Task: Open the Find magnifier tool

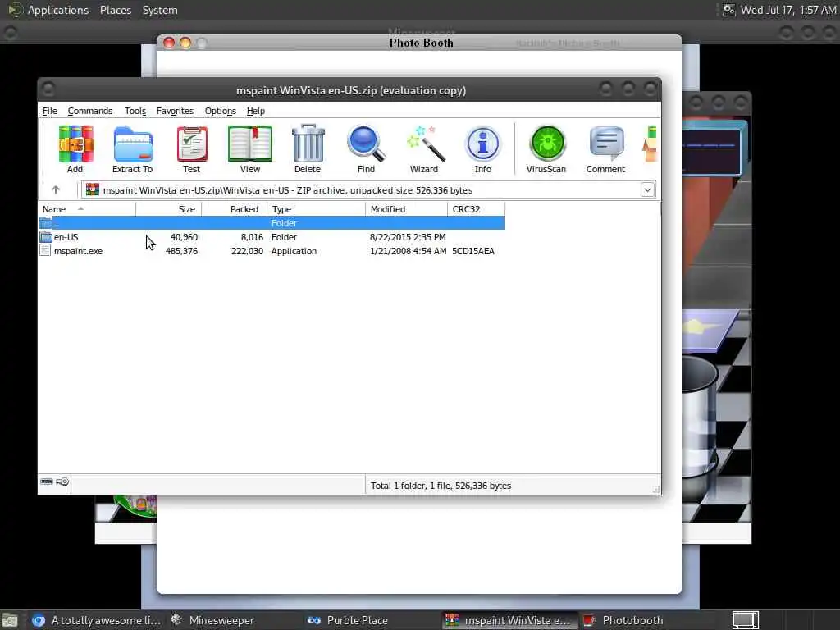Action: point(366,144)
